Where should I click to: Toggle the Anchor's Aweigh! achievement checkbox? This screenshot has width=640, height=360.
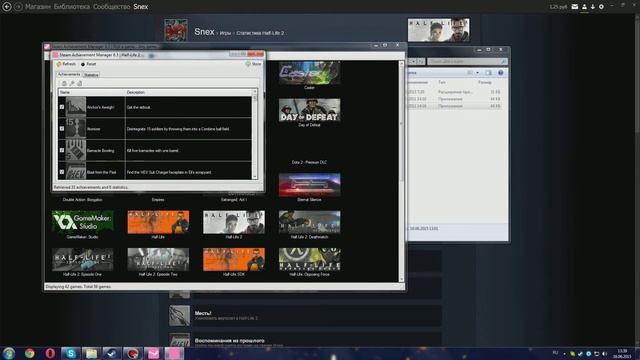point(62,107)
